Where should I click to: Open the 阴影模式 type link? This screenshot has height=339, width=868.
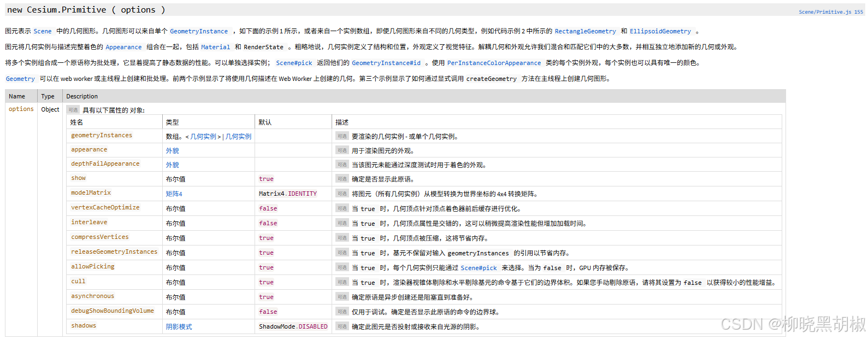tap(179, 326)
